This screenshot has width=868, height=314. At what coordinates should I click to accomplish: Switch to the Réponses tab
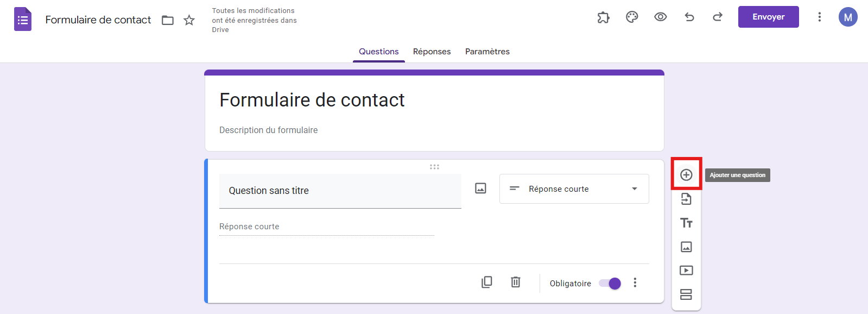[432, 52]
